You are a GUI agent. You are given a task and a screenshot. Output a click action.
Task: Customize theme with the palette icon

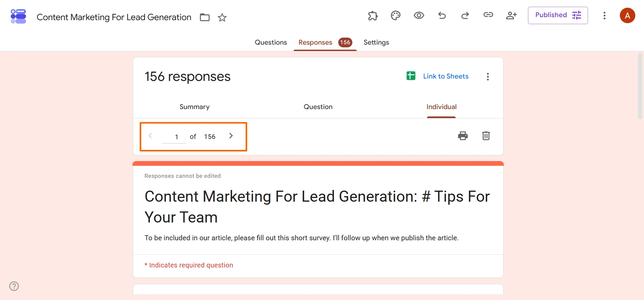point(396,15)
